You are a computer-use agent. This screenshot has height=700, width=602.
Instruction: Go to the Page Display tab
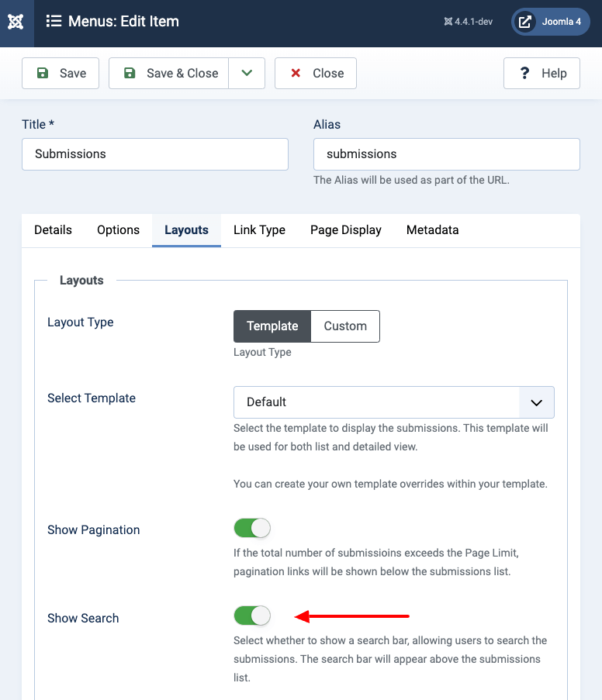pos(346,230)
